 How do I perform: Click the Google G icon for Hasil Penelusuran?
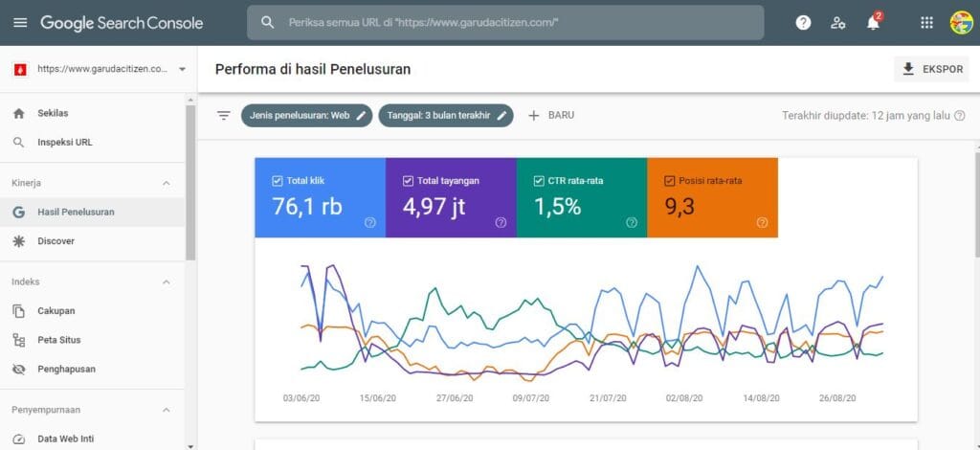(x=19, y=212)
